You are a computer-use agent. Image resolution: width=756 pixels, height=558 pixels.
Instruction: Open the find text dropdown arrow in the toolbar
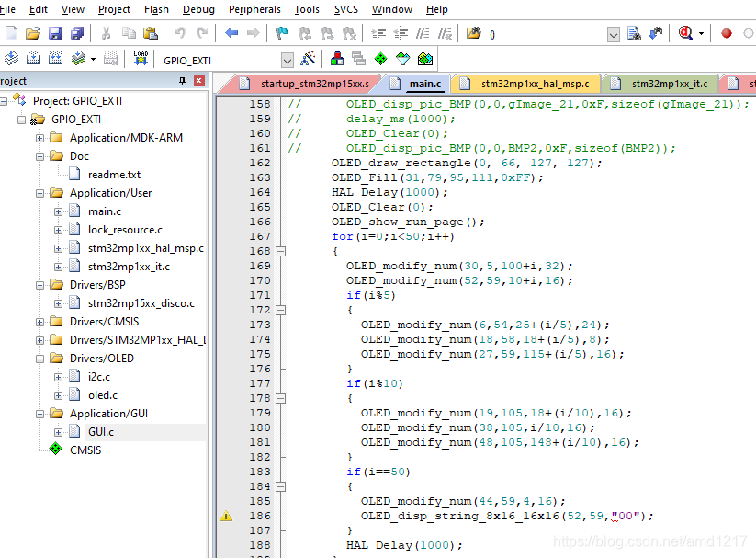click(614, 35)
